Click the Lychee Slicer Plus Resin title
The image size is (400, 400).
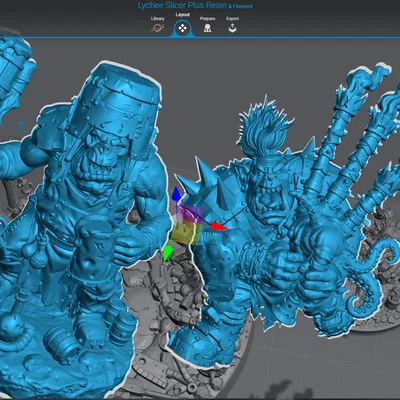(x=182, y=5)
